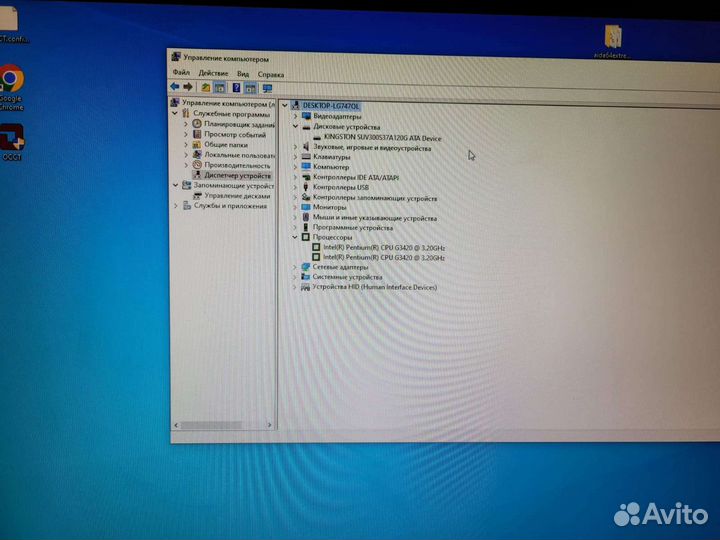Select the Контроллеры IDE ATA/ATAPI label
The width and height of the screenshot is (720, 540).
pos(356,177)
